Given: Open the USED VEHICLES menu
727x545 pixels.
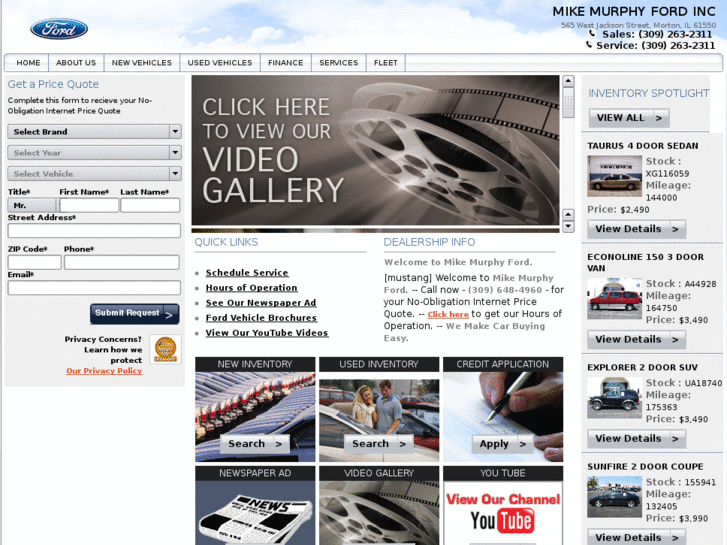Looking at the screenshot, I should click(x=220, y=63).
